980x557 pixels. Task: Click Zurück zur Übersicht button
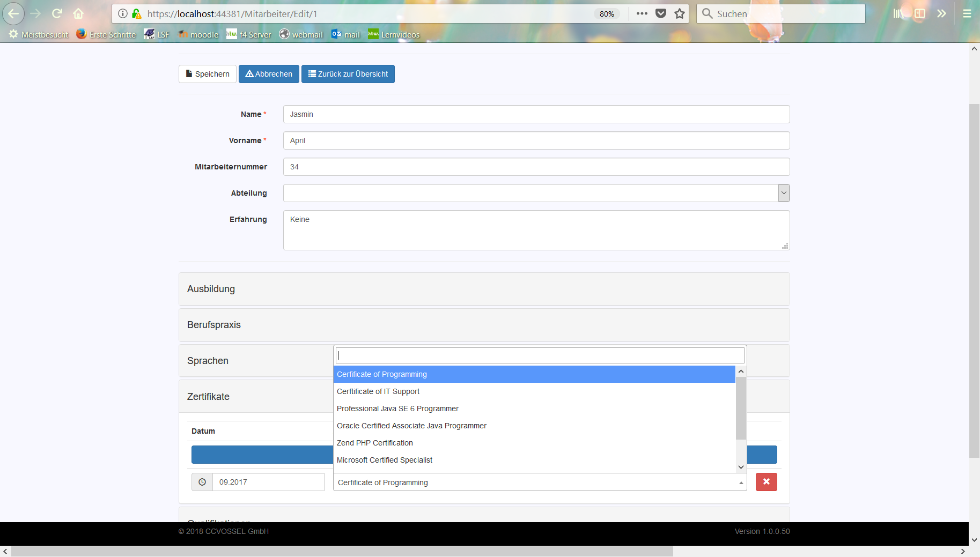click(348, 74)
